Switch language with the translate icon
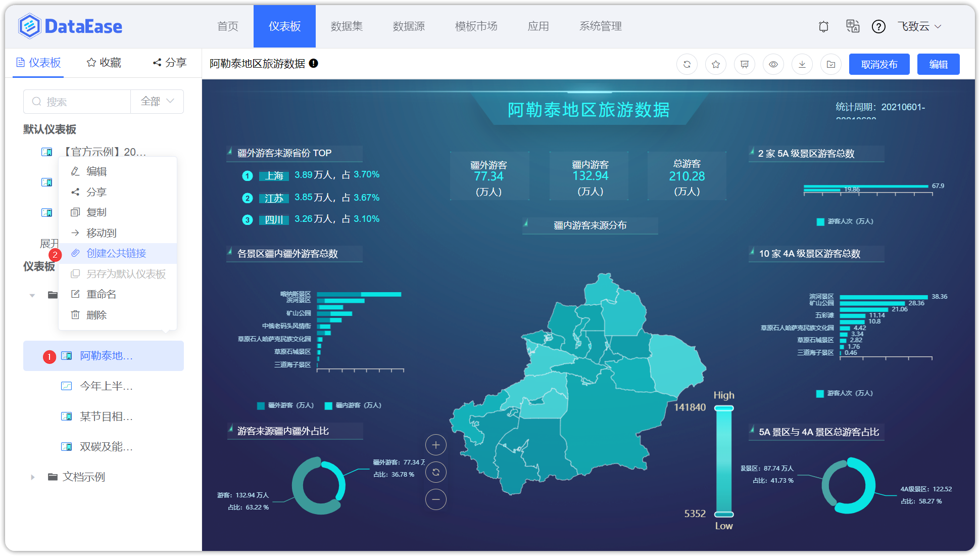This screenshot has height=556, width=980. pos(852,26)
